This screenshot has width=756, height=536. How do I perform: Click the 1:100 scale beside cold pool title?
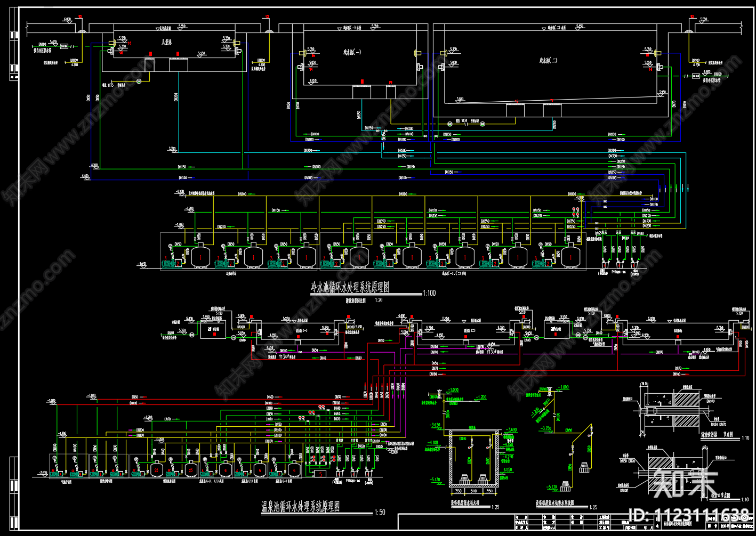pyautogui.click(x=429, y=293)
